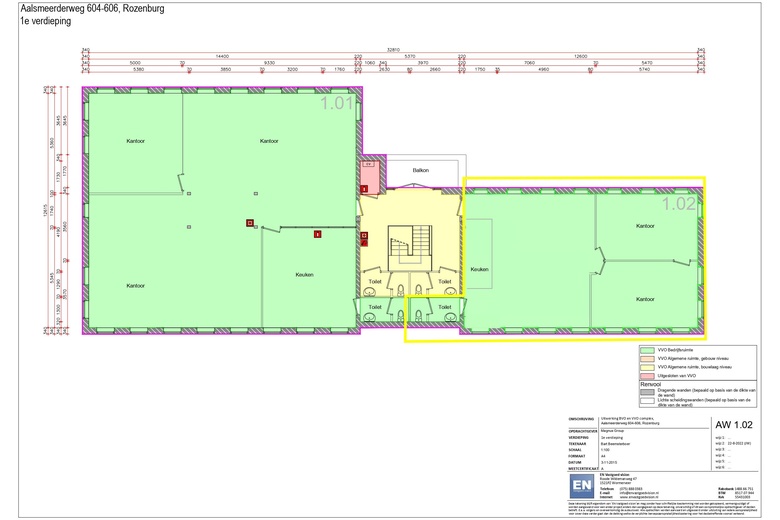The image size is (780, 520).
Task: Click the leftmost red symbol in unit 1.01
Action: coord(249,223)
